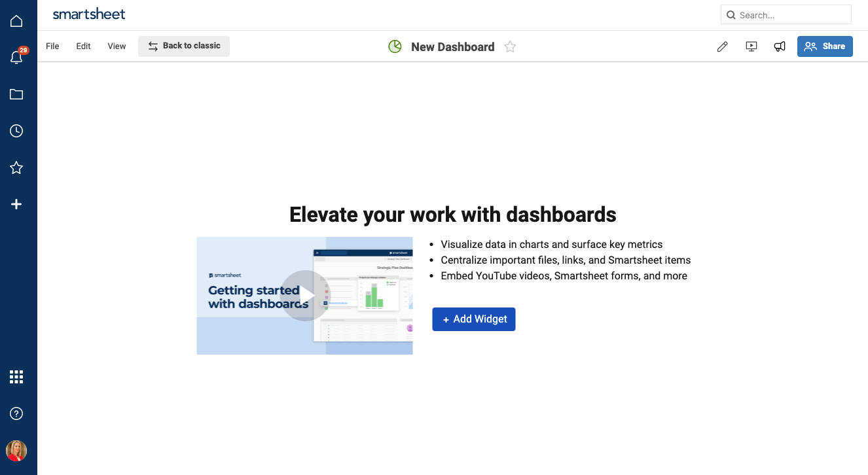Play the Getting started with dashboards video
Screen dimensions: 868x475
(x=305, y=296)
